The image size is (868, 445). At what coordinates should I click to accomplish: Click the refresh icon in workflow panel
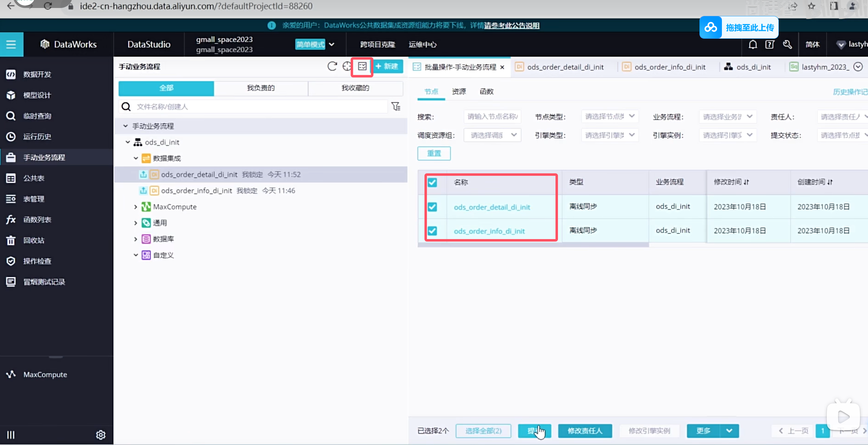pos(332,66)
